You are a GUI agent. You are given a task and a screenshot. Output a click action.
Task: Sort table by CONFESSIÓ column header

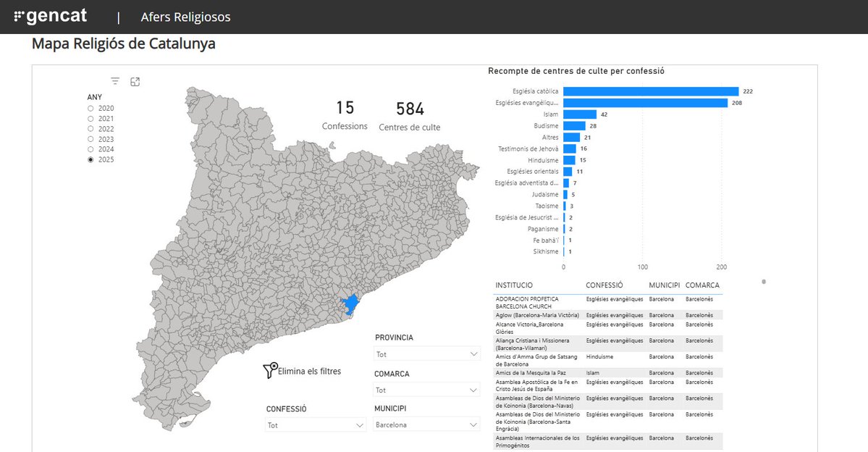pos(604,285)
